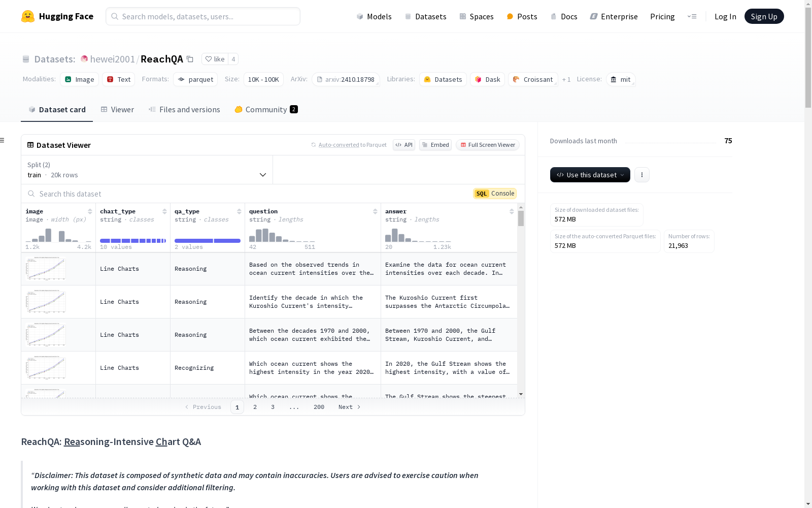Click the question lengths histogram
Image resolution: width=812 pixels, height=508 pixels.
[282, 235]
